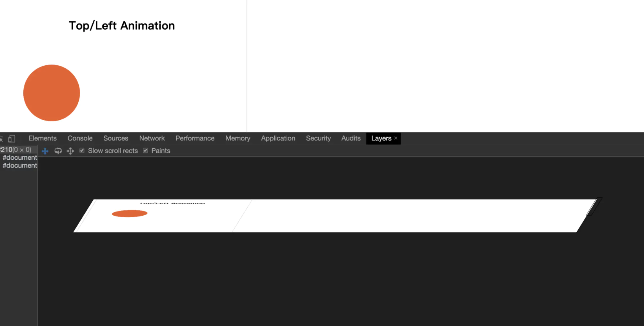Image resolution: width=644 pixels, height=326 pixels.
Task: Close the Layers tab with its X
Action: pos(396,138)
